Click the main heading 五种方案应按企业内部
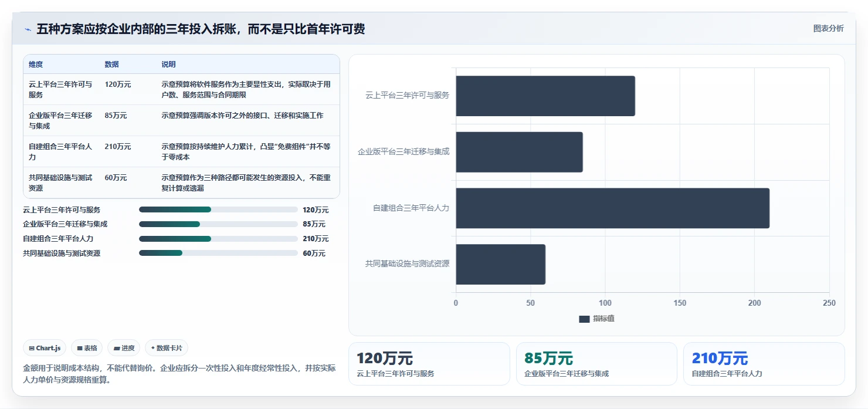Viewport: 868px width, 409px height. click(x=201, y=29)
